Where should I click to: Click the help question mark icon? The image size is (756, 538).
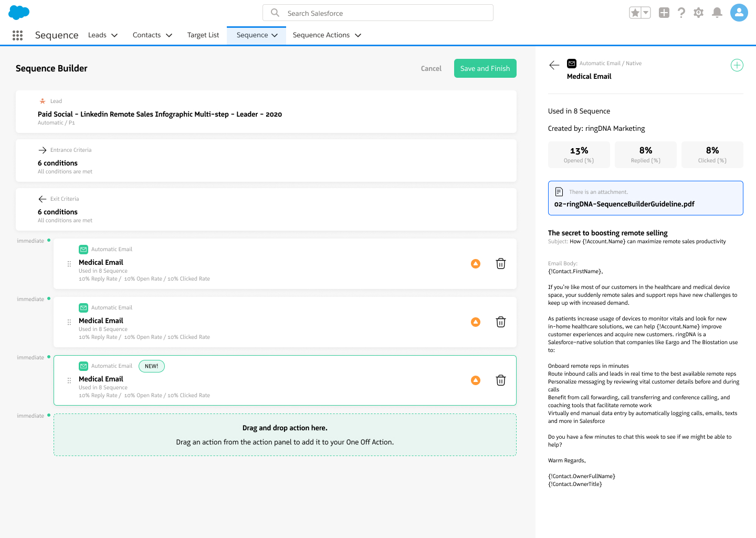click(681, 13)
